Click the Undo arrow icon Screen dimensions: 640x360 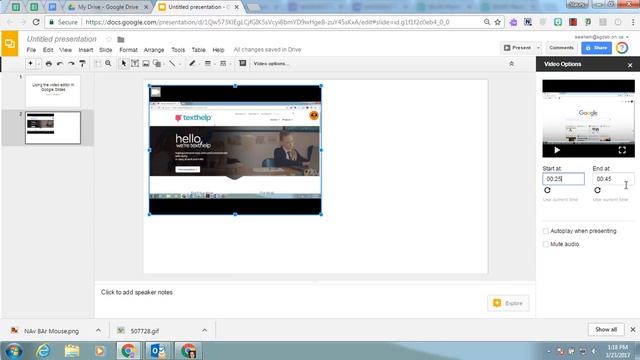60,64
